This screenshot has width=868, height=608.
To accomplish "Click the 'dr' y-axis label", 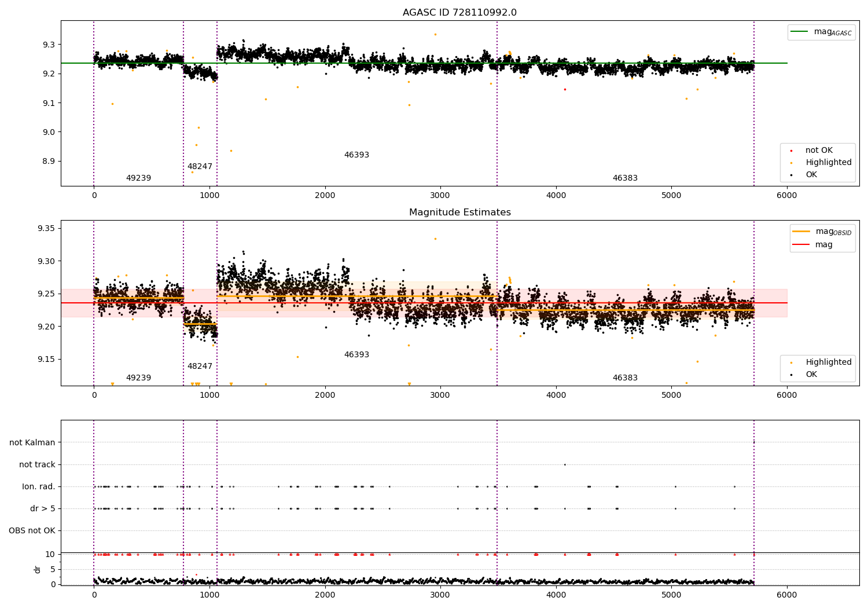I will click(x=38, y=569).
